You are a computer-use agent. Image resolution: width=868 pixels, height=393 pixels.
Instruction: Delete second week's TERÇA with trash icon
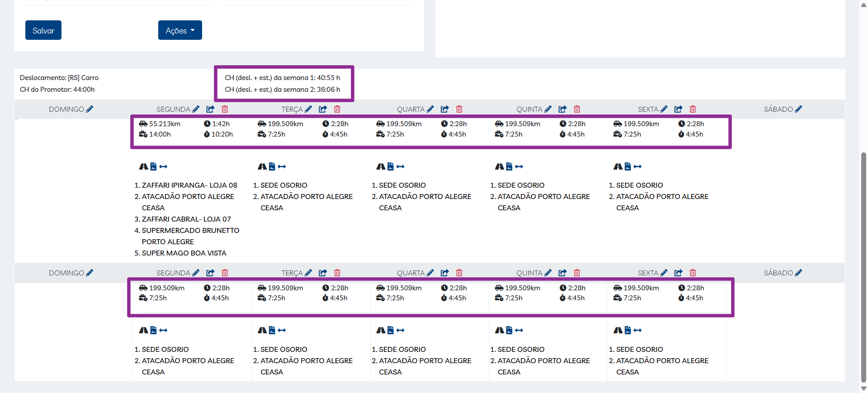337,273
